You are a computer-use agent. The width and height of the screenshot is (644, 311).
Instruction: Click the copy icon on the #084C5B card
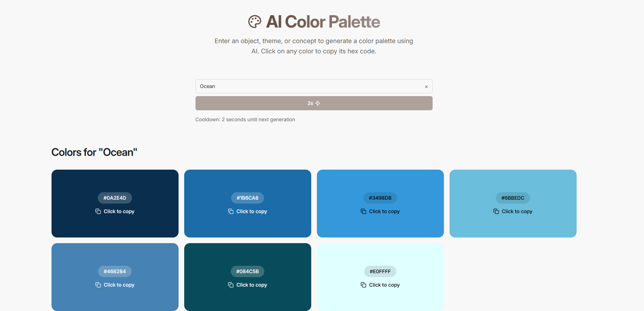(230, 285)
